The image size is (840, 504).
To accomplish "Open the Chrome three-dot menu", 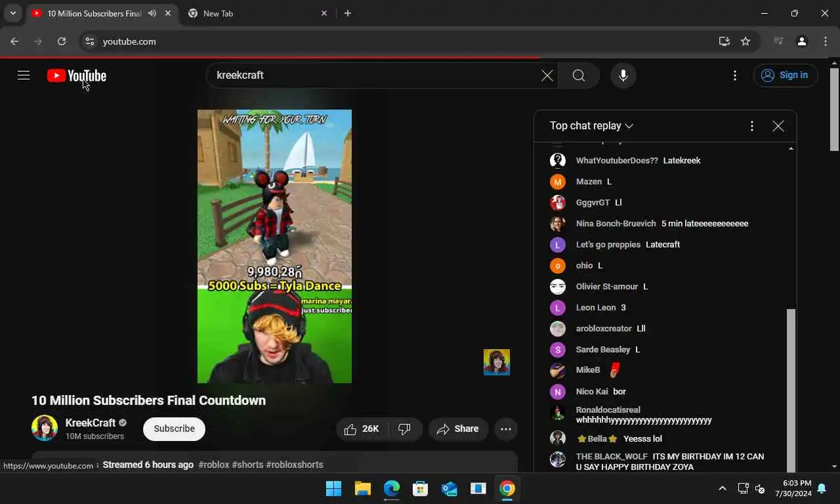I will pyautogui.click(x=826, y=41).
